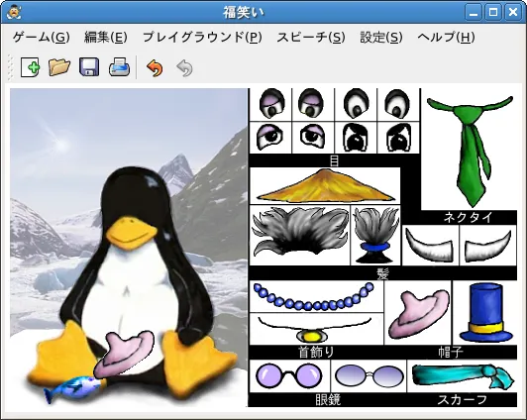Open a saved file with folder icon
The width and height of the screenshot is (527, 420).
(59, 67)
